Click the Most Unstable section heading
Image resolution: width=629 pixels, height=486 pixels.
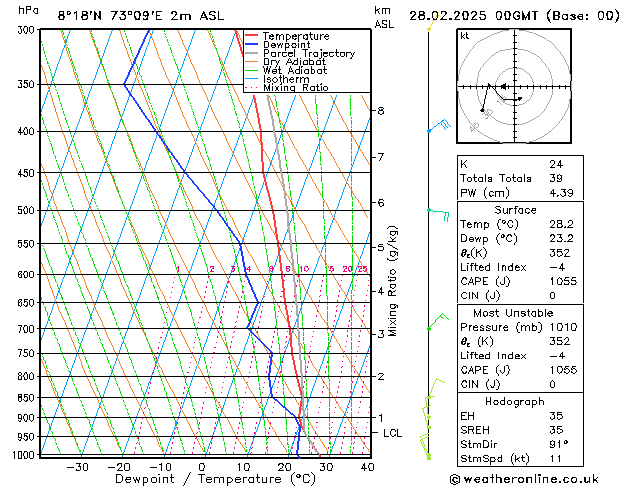513,313
